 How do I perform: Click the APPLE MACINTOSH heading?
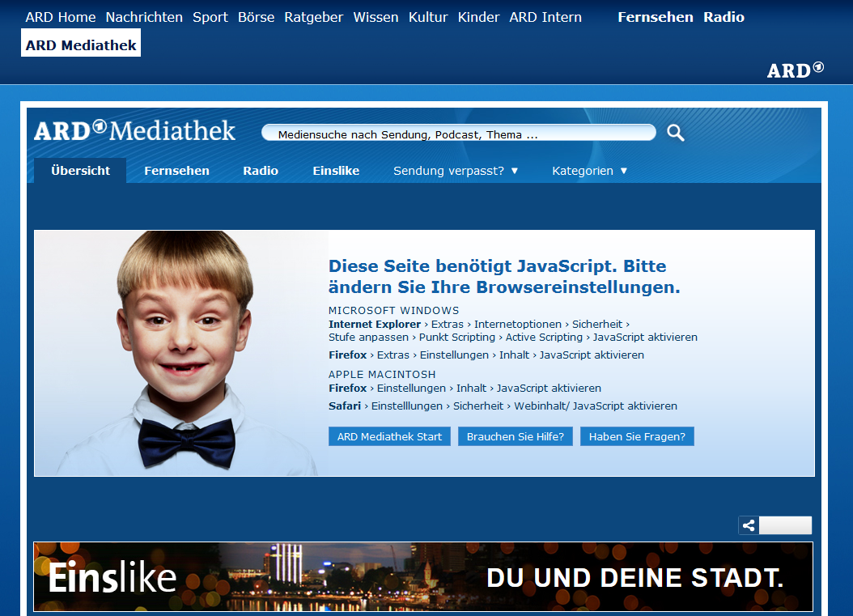click(382, 375)
